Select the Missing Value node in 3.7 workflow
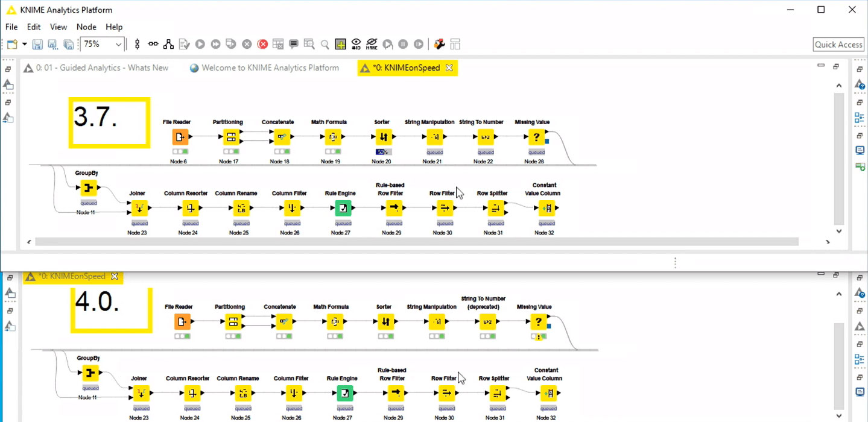This screenshot has height=422, width=868. point(536,137)
